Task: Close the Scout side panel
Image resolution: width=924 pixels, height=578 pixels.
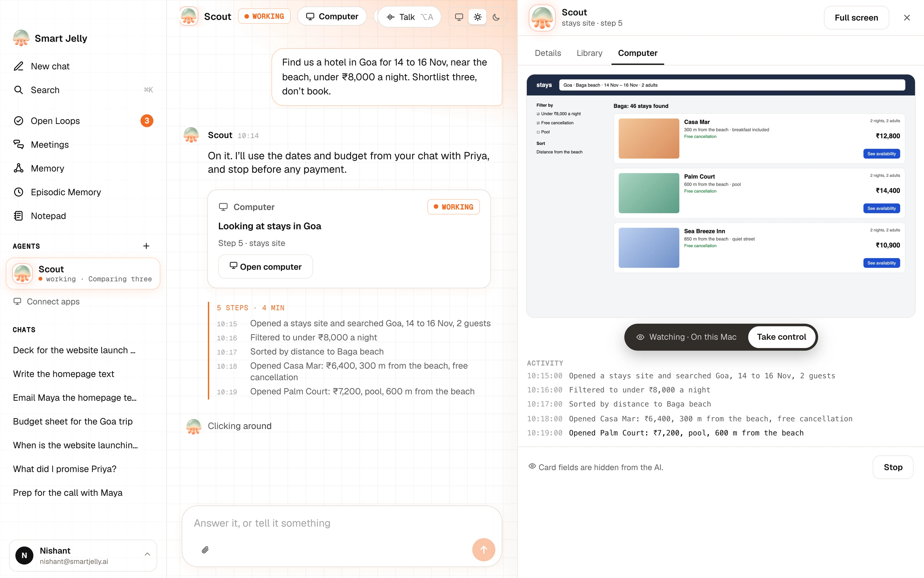Action: [x=907, y=18]
